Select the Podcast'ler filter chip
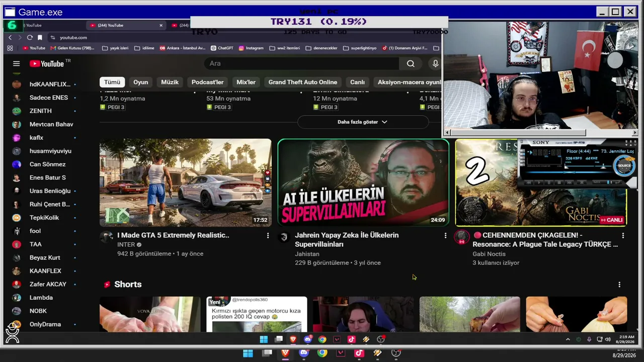Screen dimensions: 644x362 (x=207, y=82)
